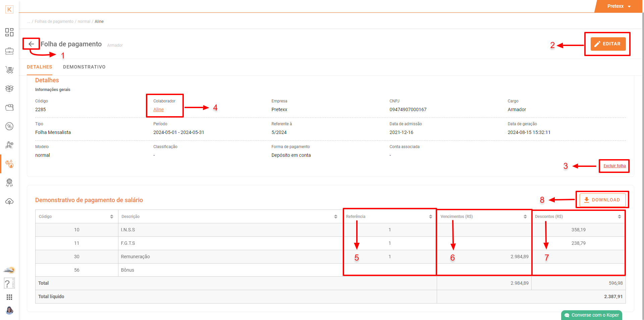
Task: Open the dashboard grid icon in sidebar
Action: (9, 32)
